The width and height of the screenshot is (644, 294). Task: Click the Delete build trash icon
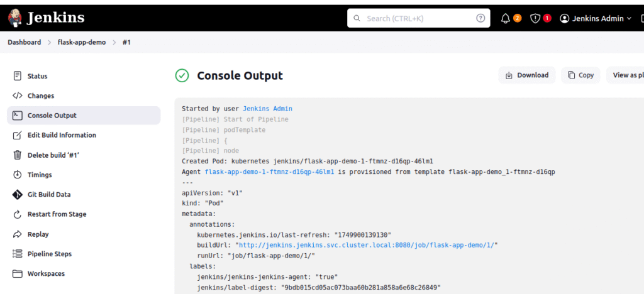pyautogui.click(x=17, y=155)
